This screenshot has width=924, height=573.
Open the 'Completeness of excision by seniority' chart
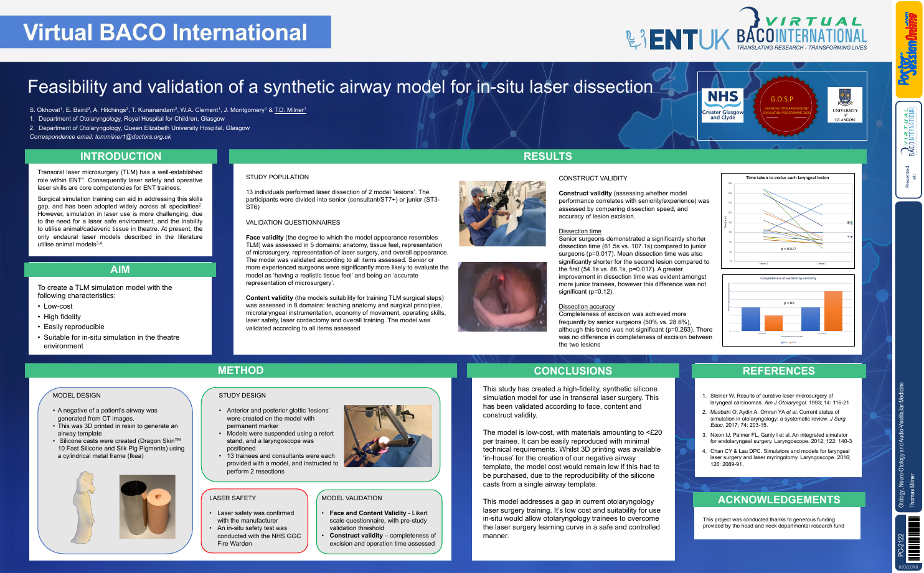(x=788, y=310)
